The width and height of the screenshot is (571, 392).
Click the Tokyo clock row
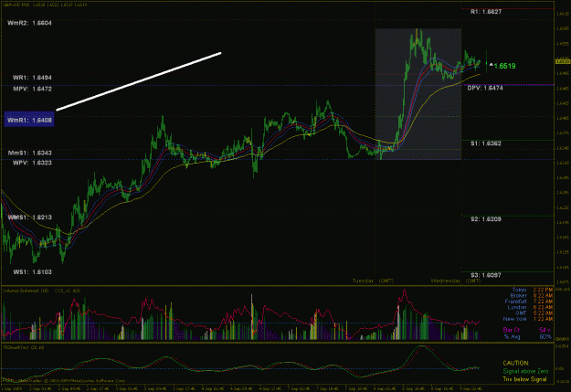pos(532,290)
